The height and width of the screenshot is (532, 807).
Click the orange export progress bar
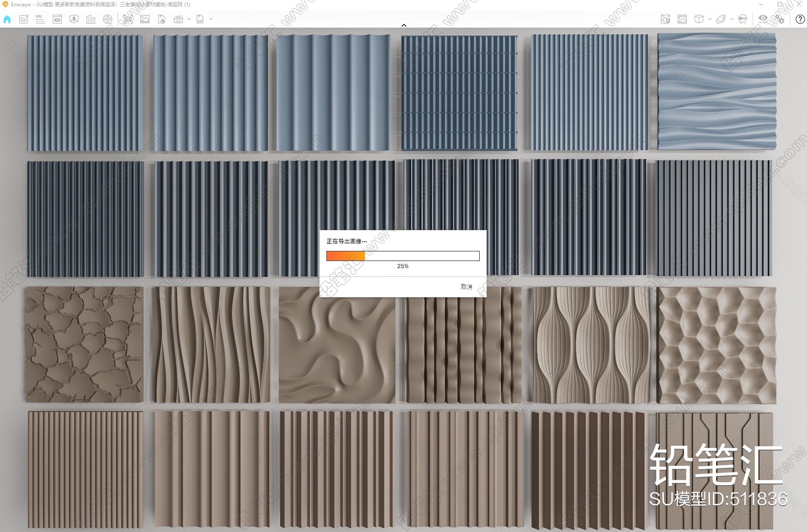(403, 256)
